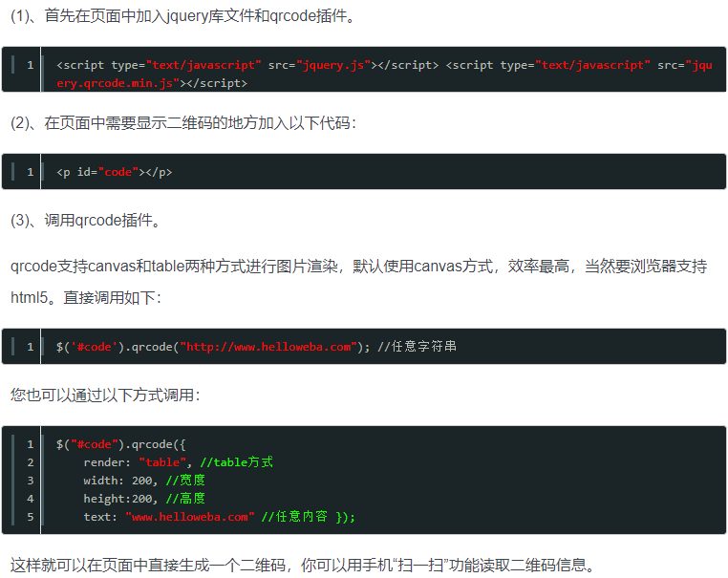Click heading "(3)、调用qrcode插件。"
This screenshot has width=728, height=578.
click(x=85, y=220)
